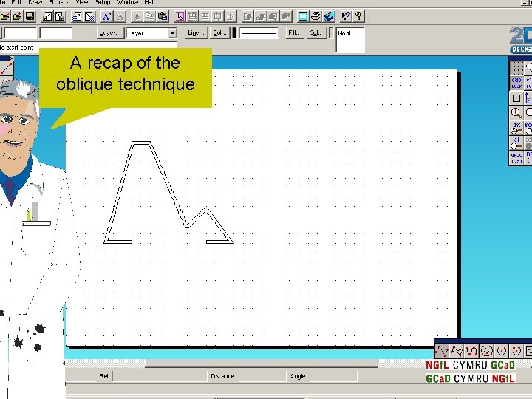The image size is (532, 399).
Task: Select the line tool in left toolbox
Action: [7, 68]
